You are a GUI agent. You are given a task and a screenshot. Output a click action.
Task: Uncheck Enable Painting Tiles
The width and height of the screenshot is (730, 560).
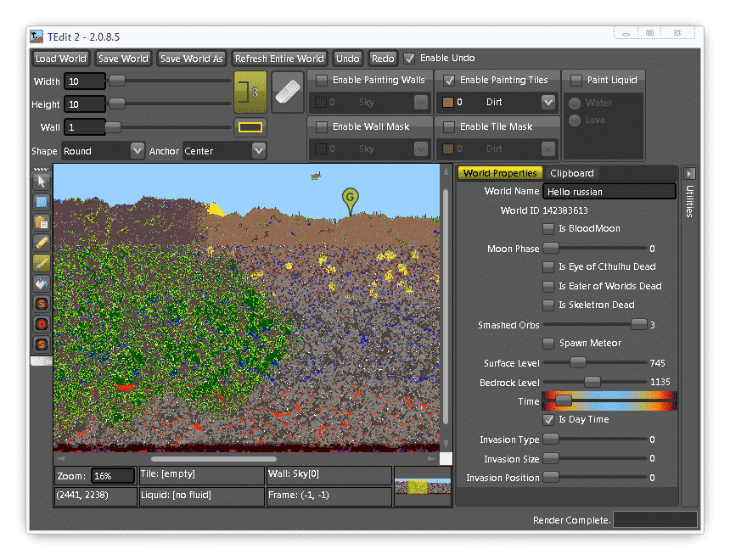449,80
